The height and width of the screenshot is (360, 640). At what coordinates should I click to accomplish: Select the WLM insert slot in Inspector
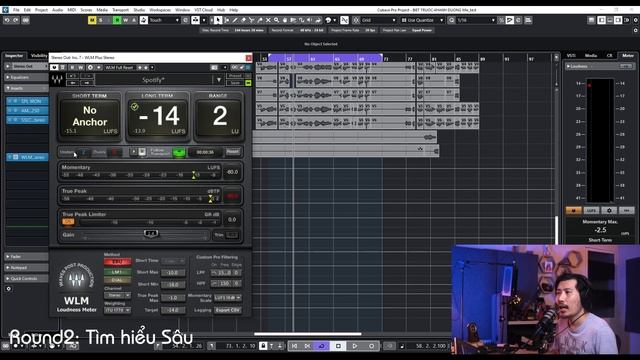tap(27, 157)
